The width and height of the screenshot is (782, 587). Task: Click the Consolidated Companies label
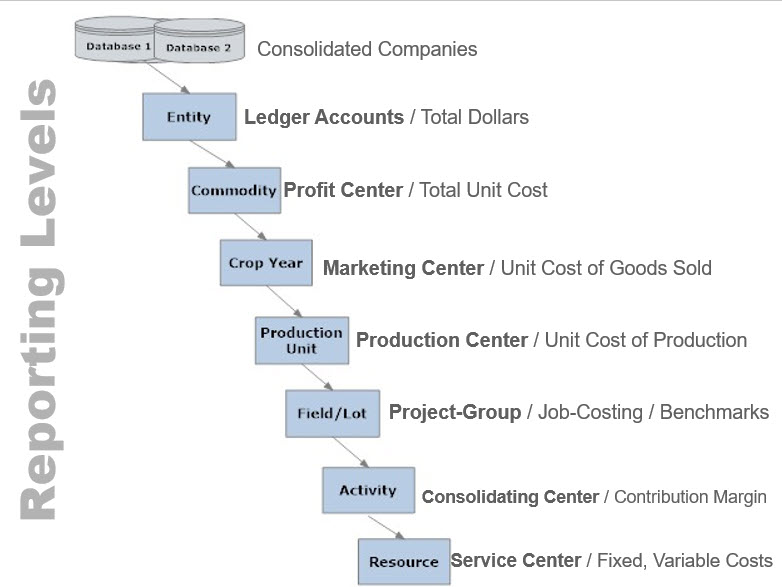tap(367, 48)
